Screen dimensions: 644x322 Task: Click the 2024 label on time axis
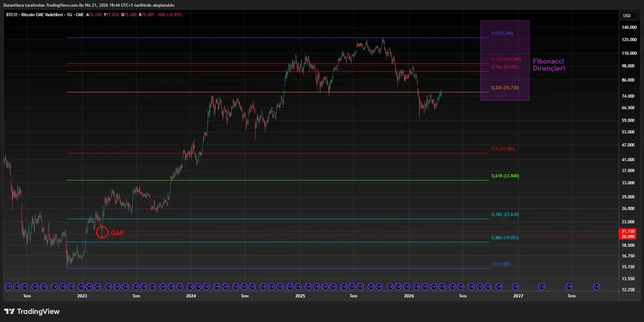(x=191, y=296)
